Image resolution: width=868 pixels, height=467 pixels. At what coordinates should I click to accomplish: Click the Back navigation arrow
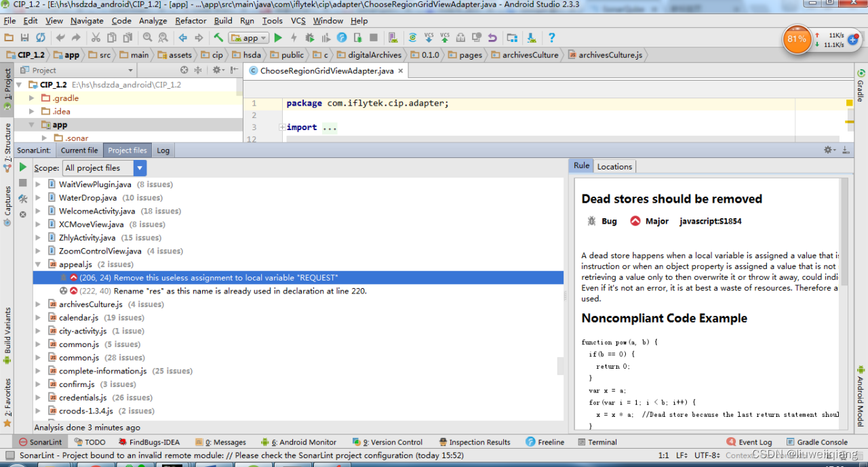coord(182,38)
